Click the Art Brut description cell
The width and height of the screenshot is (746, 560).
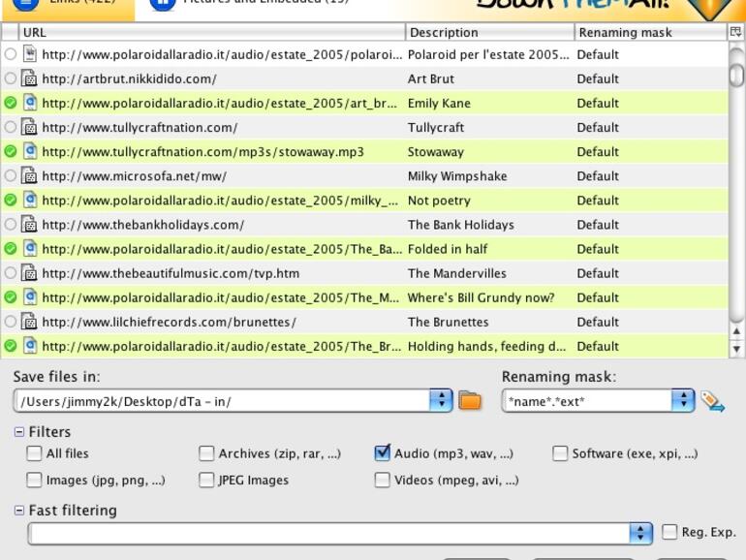tap(431, 78)
